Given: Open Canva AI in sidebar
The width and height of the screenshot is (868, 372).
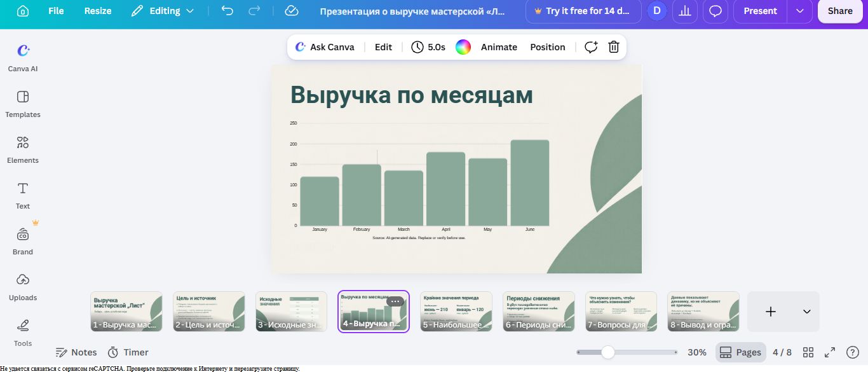Looking at the screenshot, I should click(23, 57).
